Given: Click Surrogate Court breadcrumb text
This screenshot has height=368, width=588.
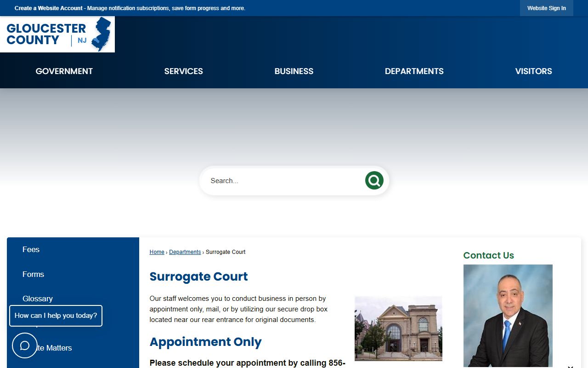Looking at the screenshot, I should pos(226,252).
